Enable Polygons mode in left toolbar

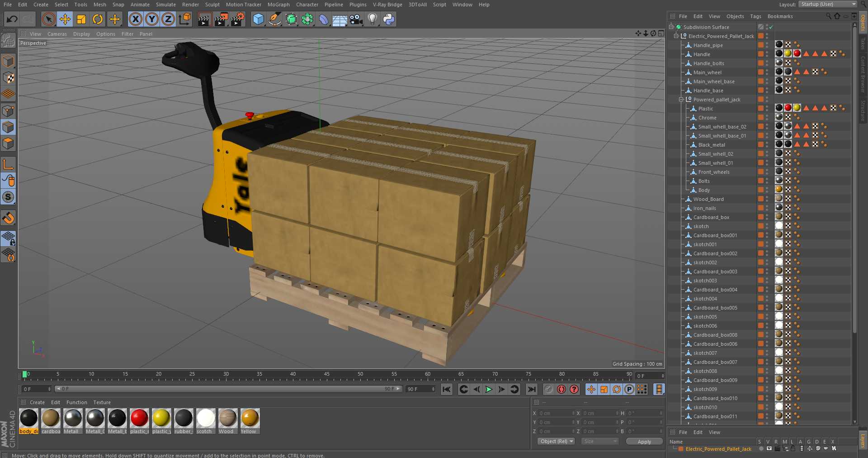point(8,144)
